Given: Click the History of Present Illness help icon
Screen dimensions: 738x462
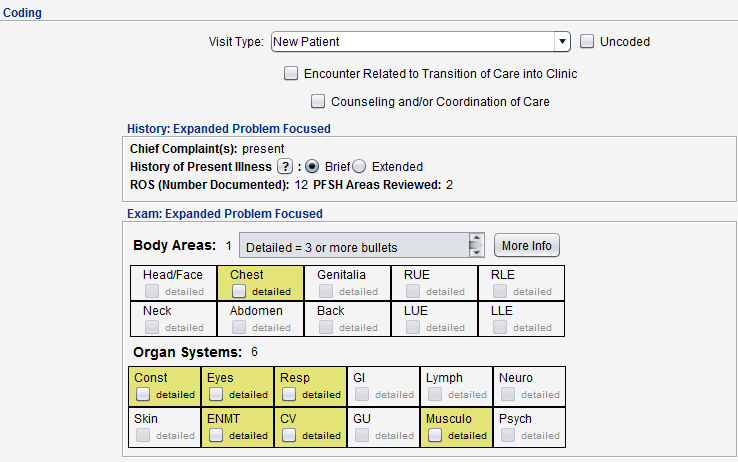Looking at the screenshot, I should [x=284, y=167].
